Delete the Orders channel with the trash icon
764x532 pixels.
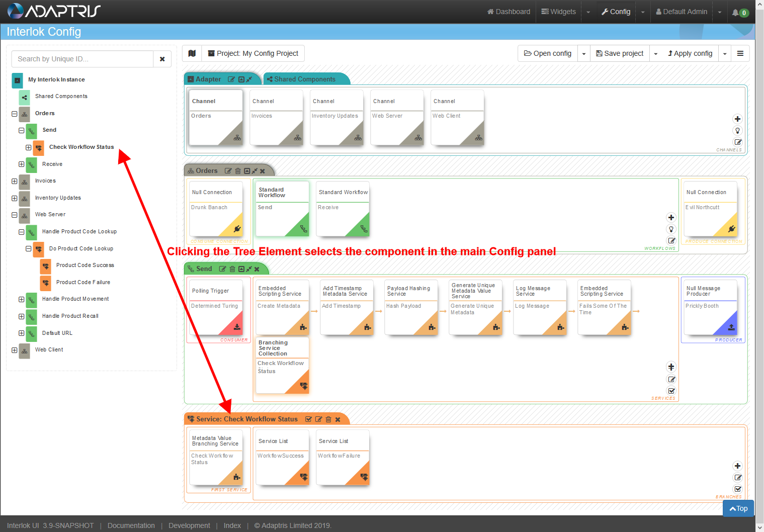click(x=238, y=171)
